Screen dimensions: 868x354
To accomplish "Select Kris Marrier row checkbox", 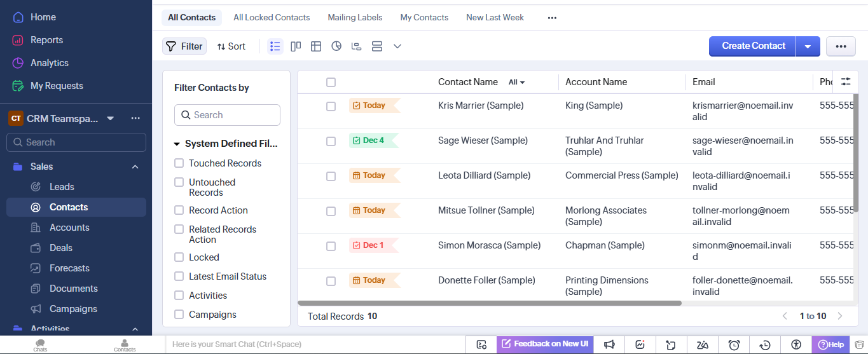I will pos(331,106).
